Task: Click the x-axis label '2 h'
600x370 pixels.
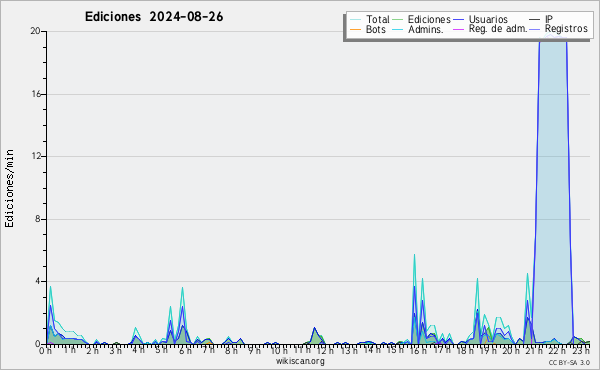Action: [92, 350]
